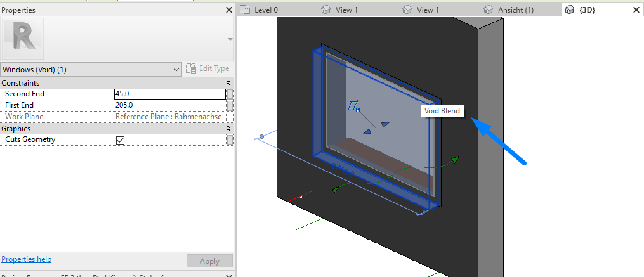Select the {3D} view tab
The image size is (644, 277).
586,10
